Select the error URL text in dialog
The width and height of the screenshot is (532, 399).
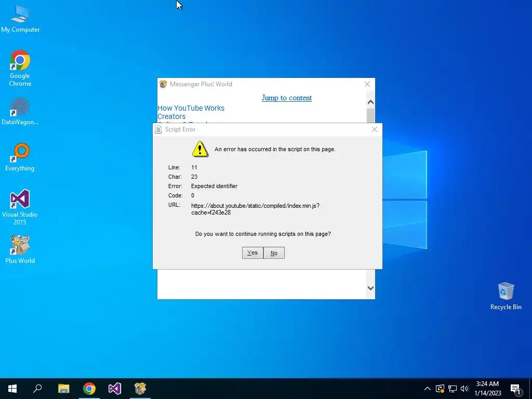click(255, 209)
